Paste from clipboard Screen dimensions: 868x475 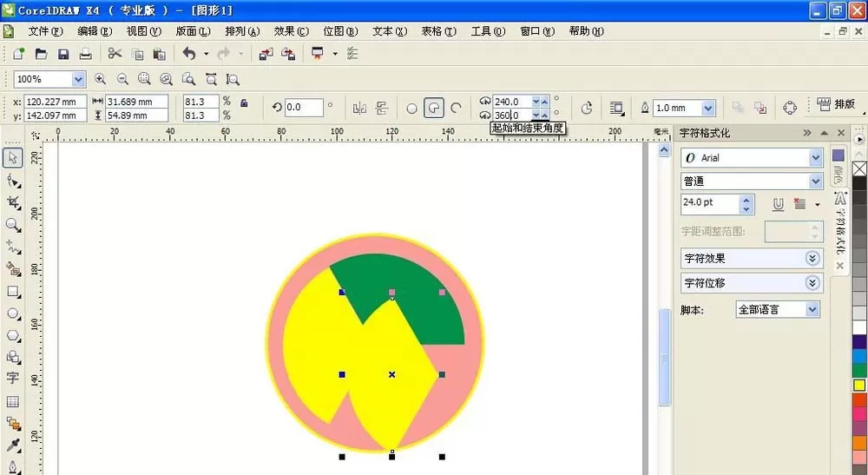point(160,54)
